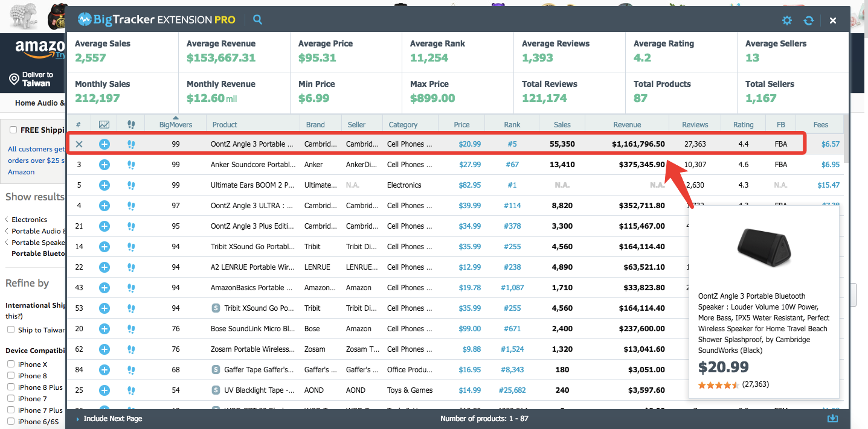868x429 pixels.
Task: Click footprints icon in OontZ Angle 3 Portable row
Action: (x=132, y=144)
